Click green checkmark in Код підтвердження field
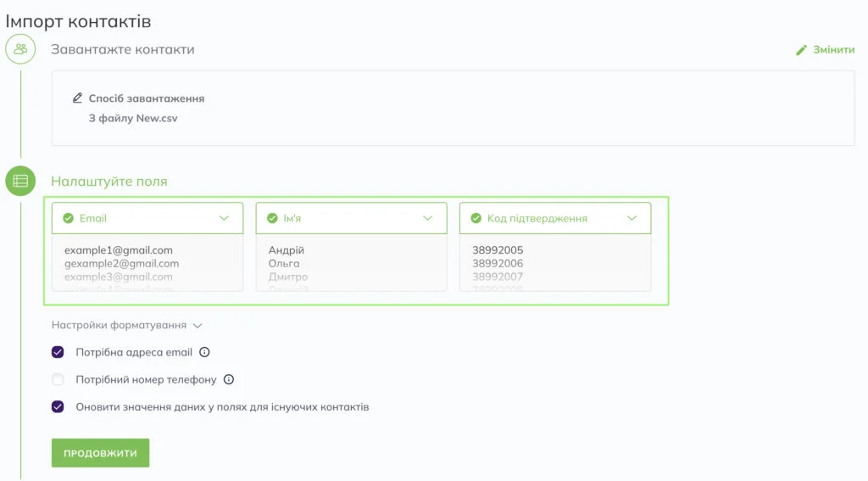Image resolution: width=868 pixels, height=481 pixels. coord(476,218)
